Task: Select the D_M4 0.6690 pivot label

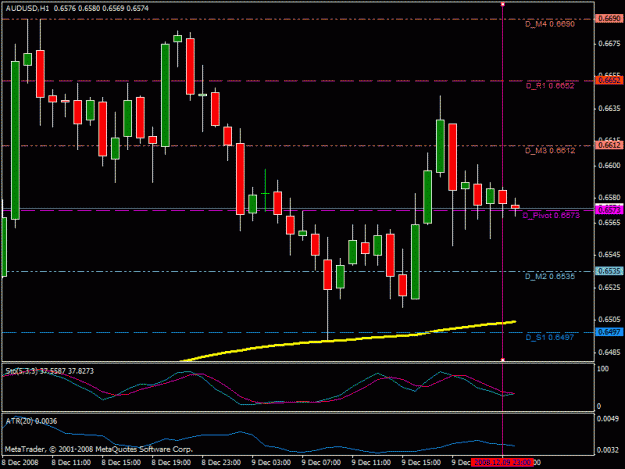Action: pos(550,24)
